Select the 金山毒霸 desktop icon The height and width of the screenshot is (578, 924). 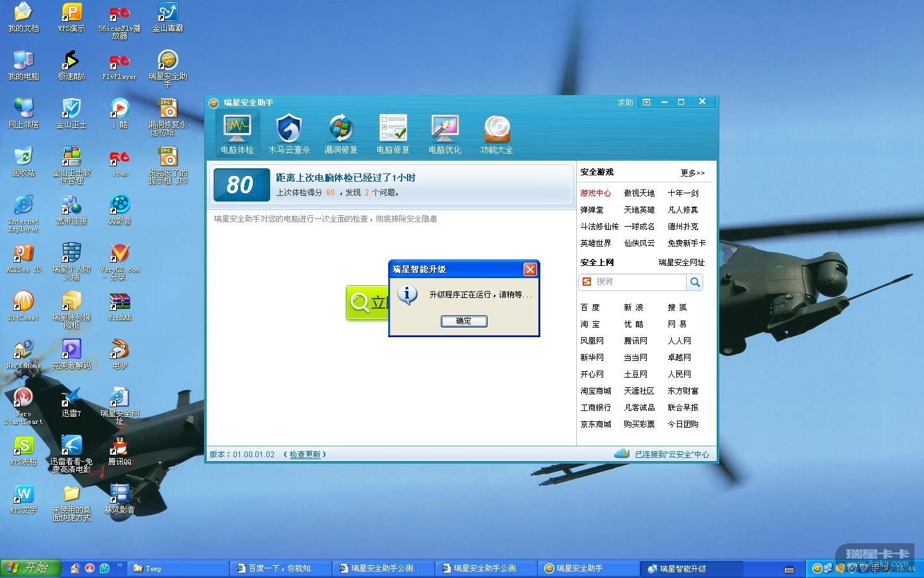(167, 17)
